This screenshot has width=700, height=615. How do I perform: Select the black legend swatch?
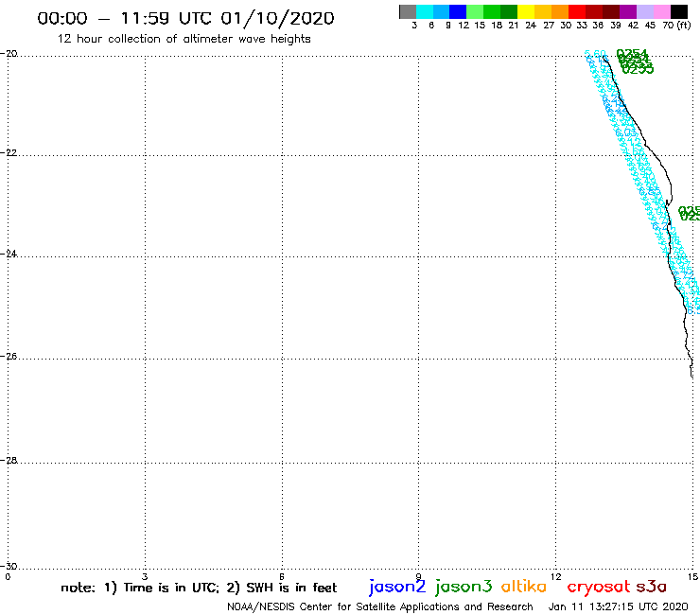tap(678, 11)
